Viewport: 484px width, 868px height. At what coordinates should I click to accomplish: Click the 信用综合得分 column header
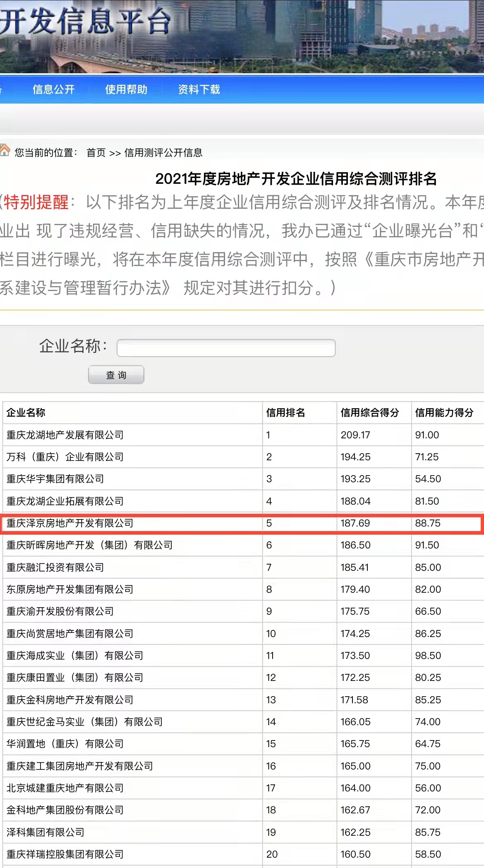[370, 413]
